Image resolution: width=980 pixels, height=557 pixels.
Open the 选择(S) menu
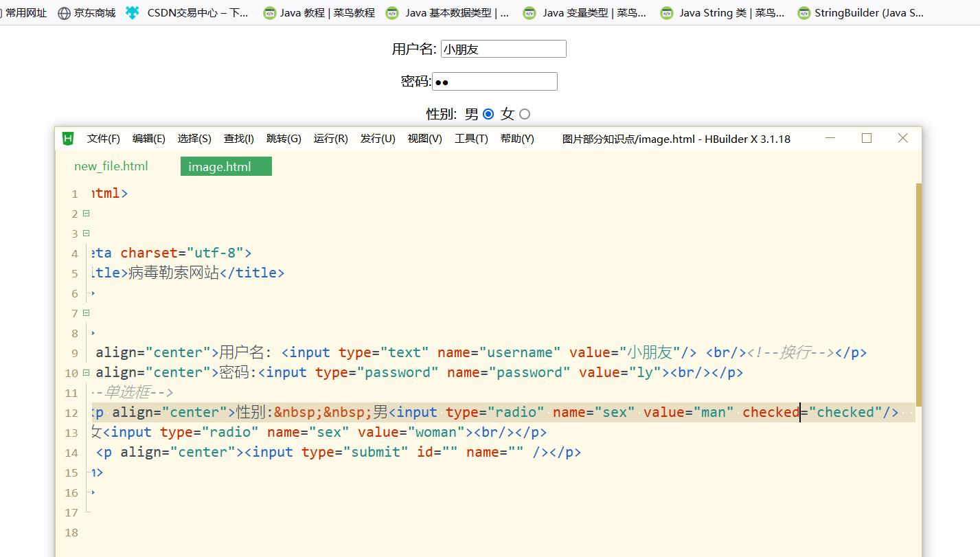tap(194, 139)
